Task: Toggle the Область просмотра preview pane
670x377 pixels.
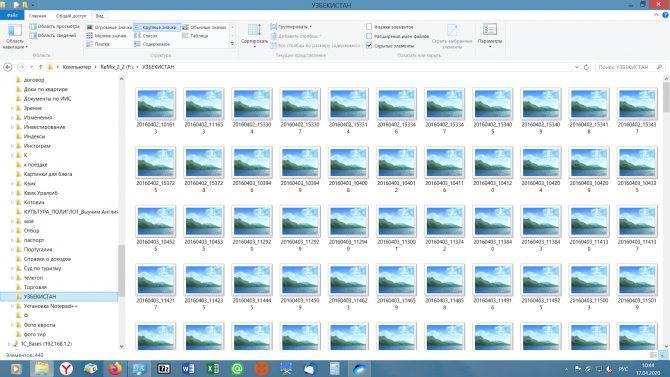Action: pos(55,27)
